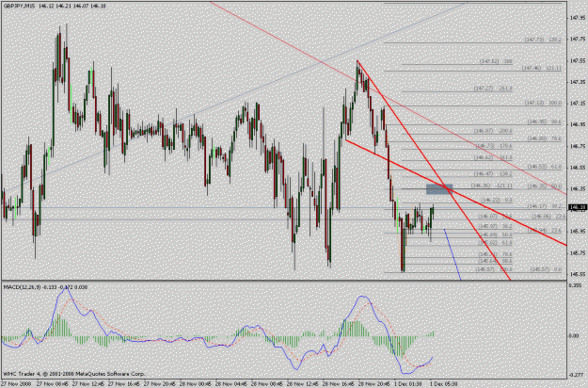
Task: Select the shaded blue-gray rectangle on chart
Action: click(439, 189)
